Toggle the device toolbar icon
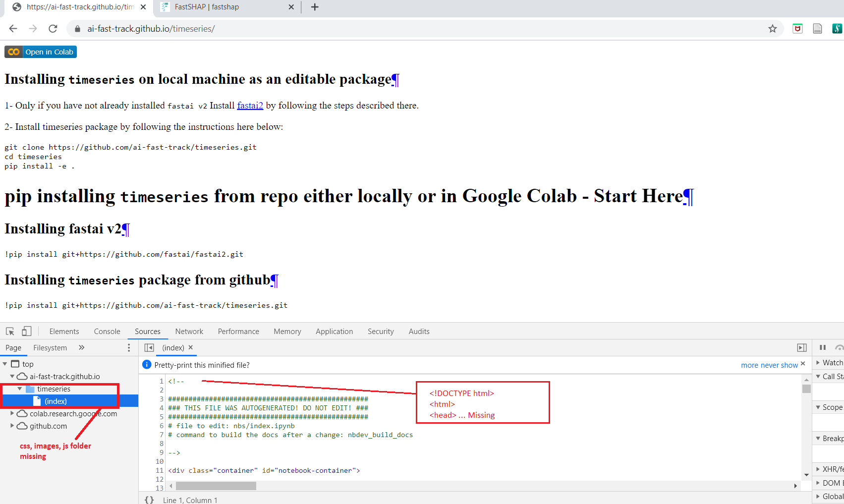This screenshot has height=504, width=844. (27, 332)
